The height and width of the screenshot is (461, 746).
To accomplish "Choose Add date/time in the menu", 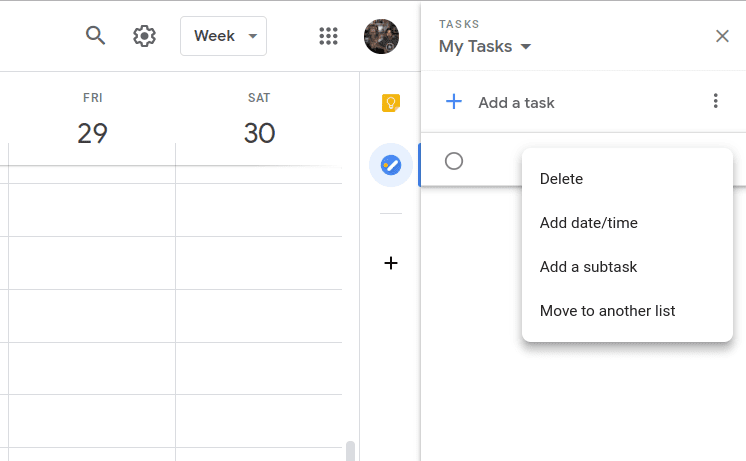I will [588, 223].
